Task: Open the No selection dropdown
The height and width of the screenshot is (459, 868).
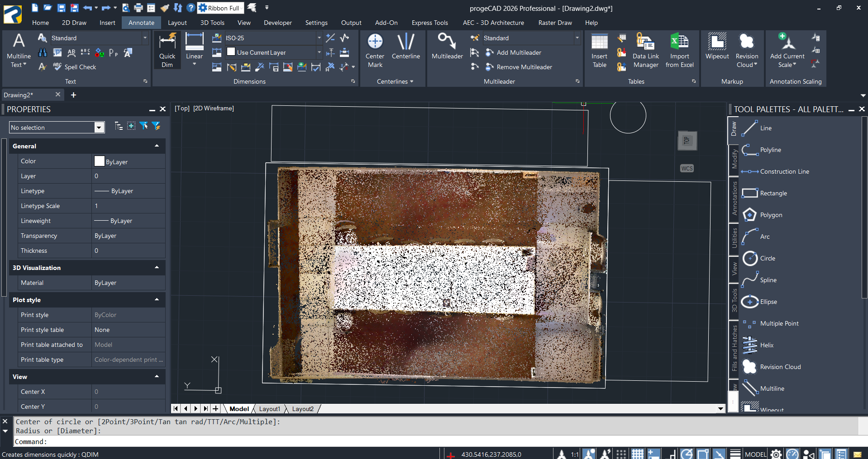Action: 99,128
